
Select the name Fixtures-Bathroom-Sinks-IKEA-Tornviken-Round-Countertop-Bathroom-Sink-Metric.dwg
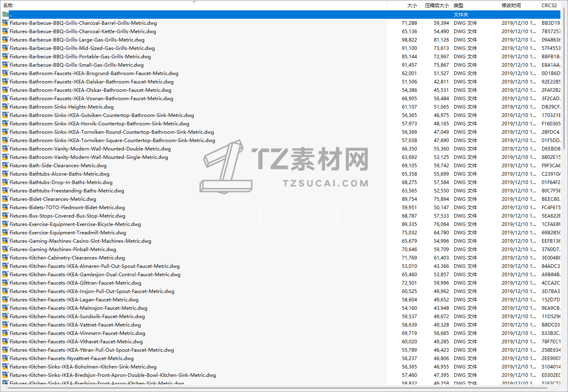pyautogui.click(x=112, y=132)
